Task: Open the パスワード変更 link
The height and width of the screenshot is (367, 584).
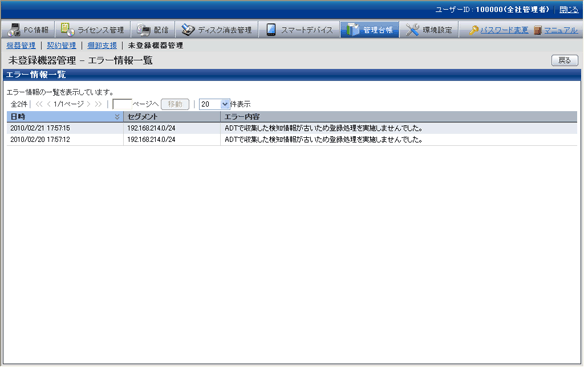Action: pos(504,30)
